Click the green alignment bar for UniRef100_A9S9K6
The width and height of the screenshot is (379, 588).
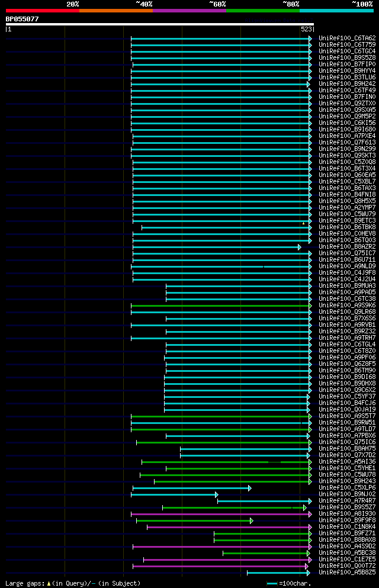tap(221, 306)
